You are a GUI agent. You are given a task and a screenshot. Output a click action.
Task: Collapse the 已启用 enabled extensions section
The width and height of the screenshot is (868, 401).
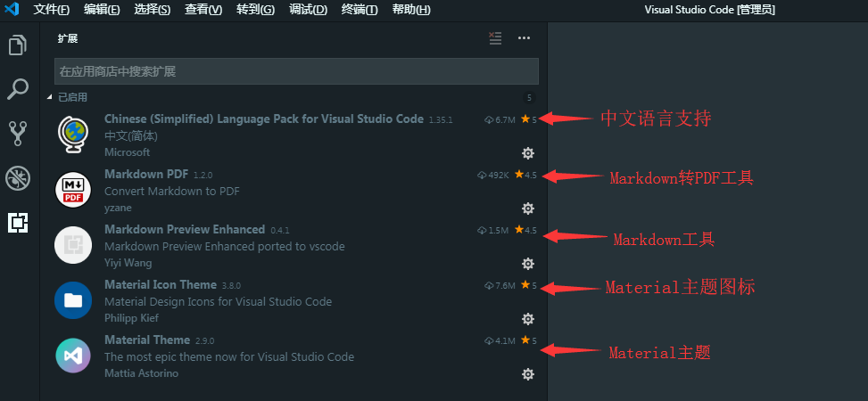pos(50,97)
